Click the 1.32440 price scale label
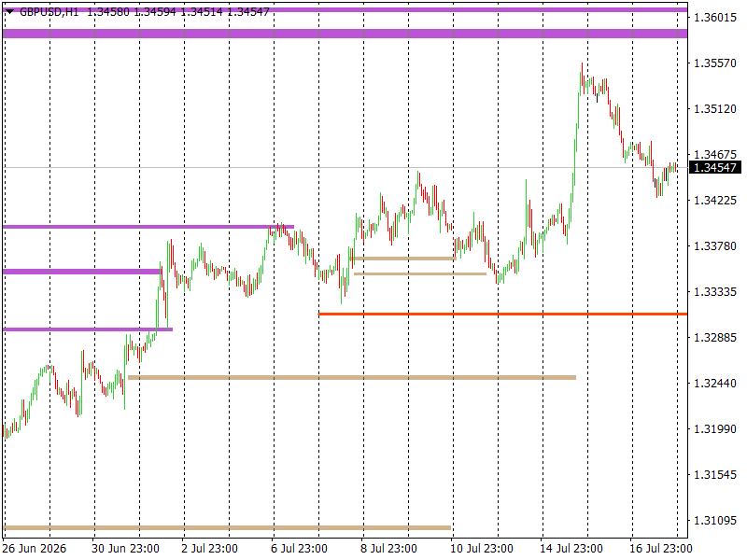The width and height of the screenshot is (747, 560). coord(715,384)
